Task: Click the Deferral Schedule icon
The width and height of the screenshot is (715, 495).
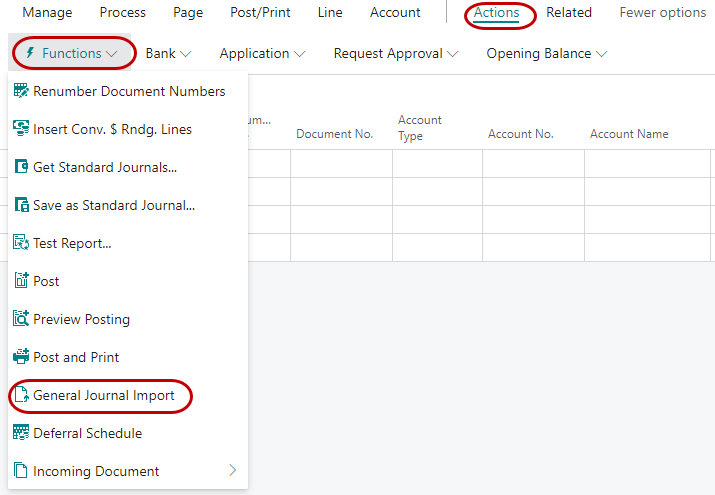Action: tap(21, 433)
